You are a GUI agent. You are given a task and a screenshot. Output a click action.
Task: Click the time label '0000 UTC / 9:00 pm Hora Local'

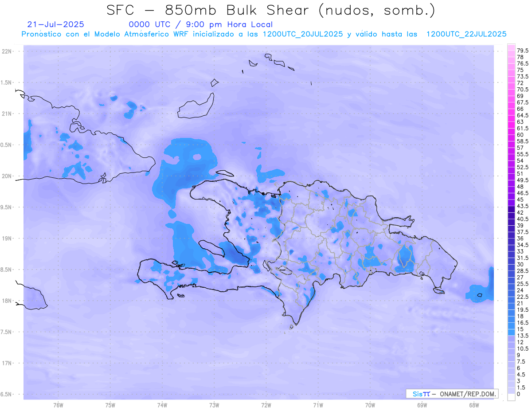[200, 24]
